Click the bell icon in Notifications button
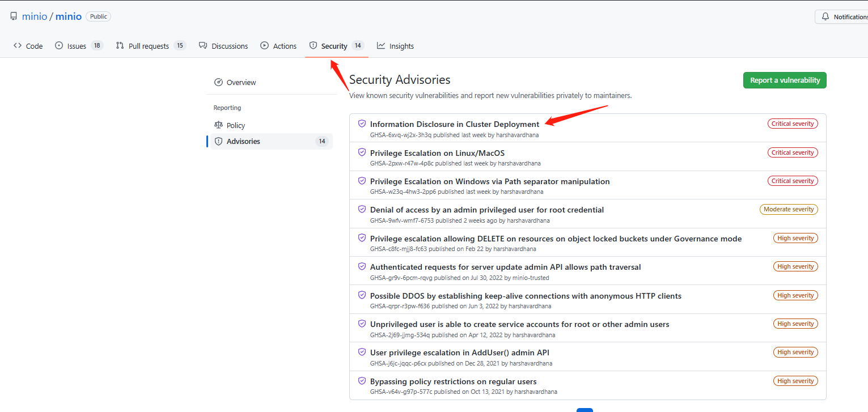 825,17
